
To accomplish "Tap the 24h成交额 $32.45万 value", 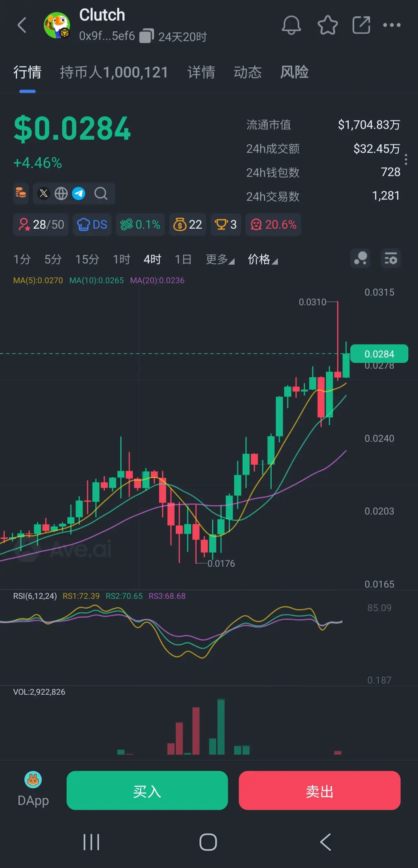I will [377, 149].
